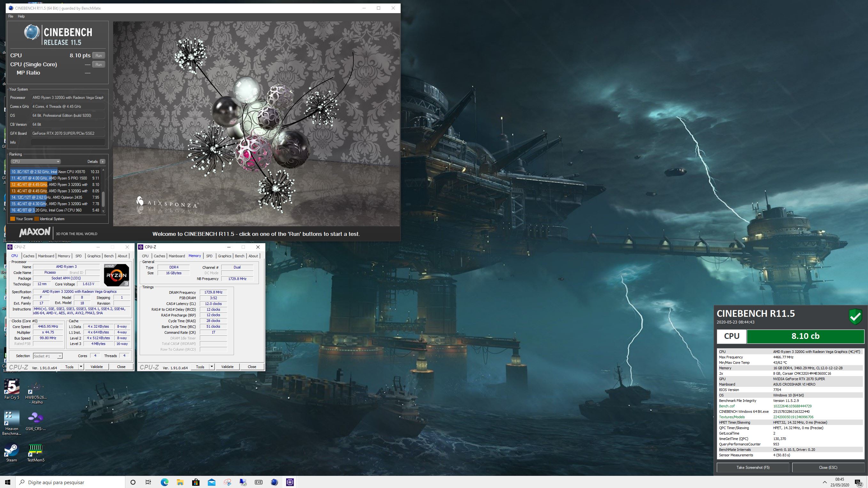The width and height of the screenshot is (868, 488).
Task: Open Help menu in Cinebench
Action: [x=21, y=16]
